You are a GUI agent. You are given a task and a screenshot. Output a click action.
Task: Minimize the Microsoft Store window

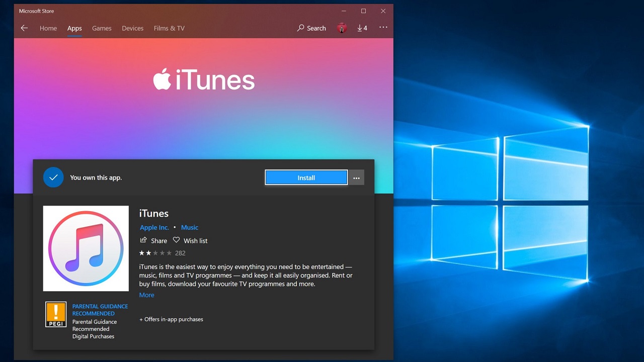[x=344, y=11]
